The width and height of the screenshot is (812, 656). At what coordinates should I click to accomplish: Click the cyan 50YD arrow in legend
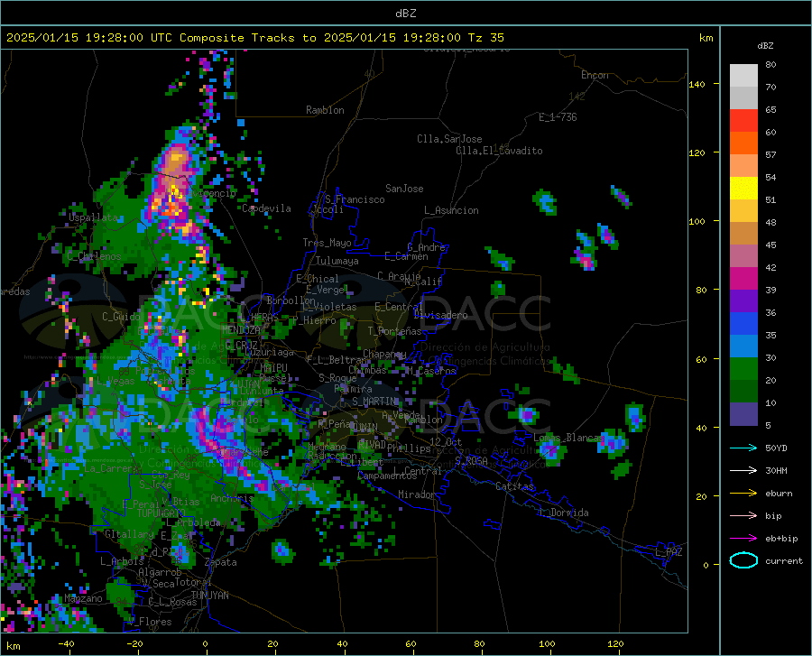coord(743,448)
